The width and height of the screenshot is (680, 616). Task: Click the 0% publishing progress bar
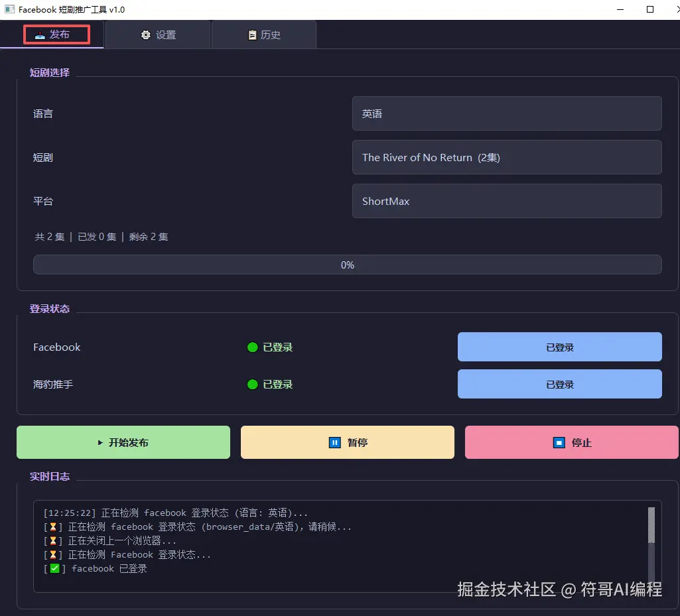(x=348, y=265)
